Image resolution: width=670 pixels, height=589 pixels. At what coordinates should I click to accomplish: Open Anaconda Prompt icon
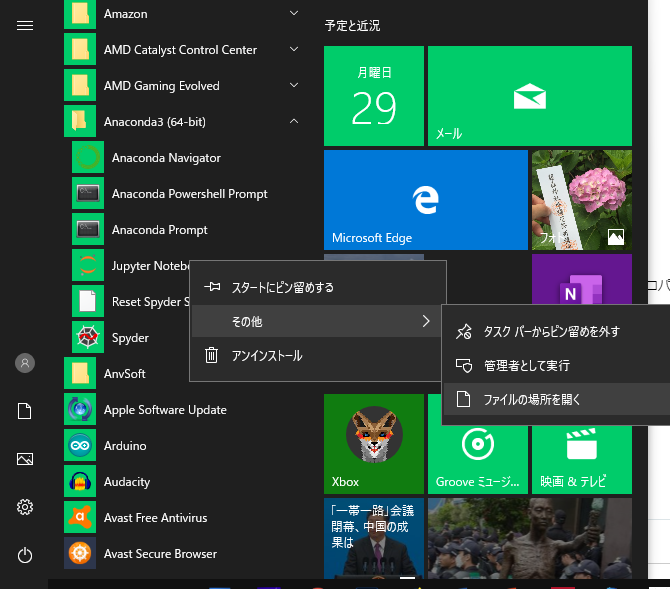tap(88, 229)
